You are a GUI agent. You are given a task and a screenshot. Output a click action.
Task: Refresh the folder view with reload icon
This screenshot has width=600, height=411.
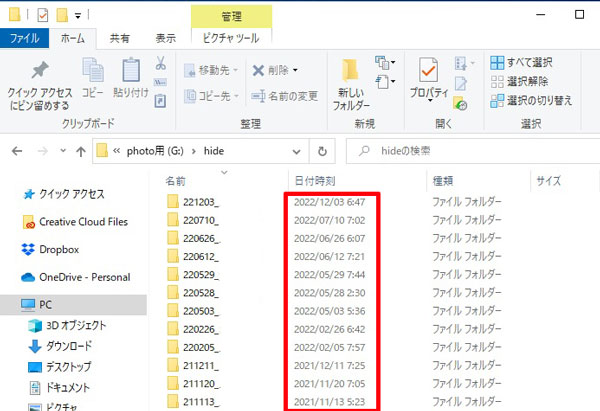click(322, 151)
